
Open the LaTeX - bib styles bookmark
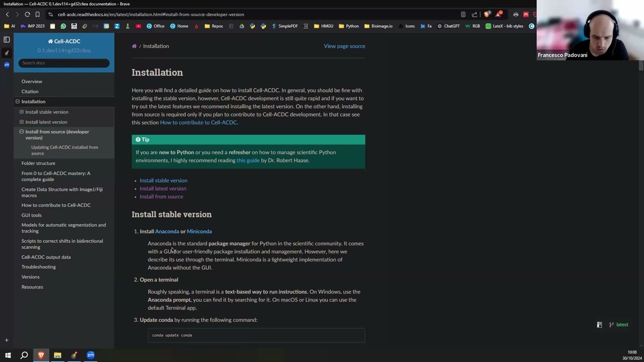click(504, 26)
